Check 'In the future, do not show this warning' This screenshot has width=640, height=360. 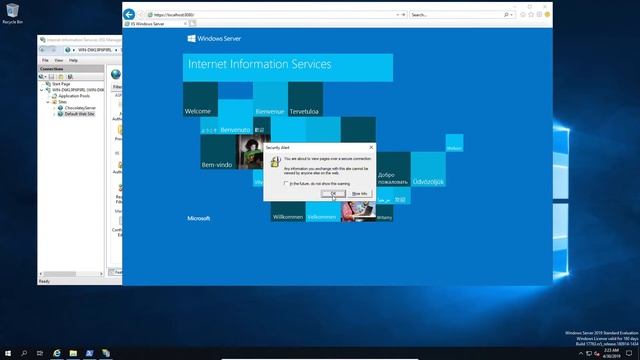point(286,184)
